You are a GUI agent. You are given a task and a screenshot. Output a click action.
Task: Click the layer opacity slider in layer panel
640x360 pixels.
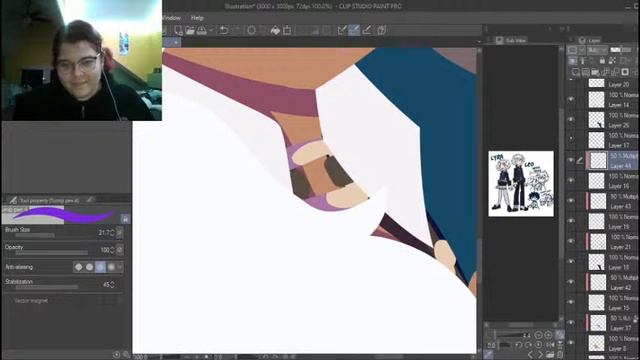coord(621,50)
